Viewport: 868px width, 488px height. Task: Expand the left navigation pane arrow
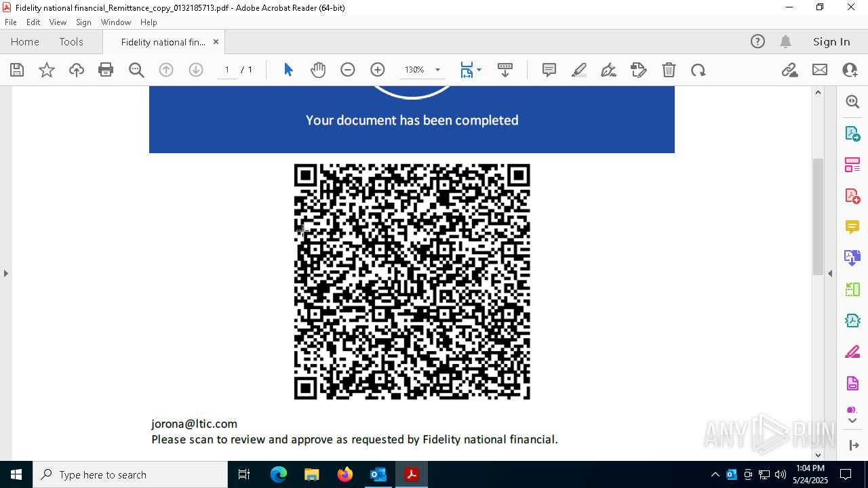point(5,273)
